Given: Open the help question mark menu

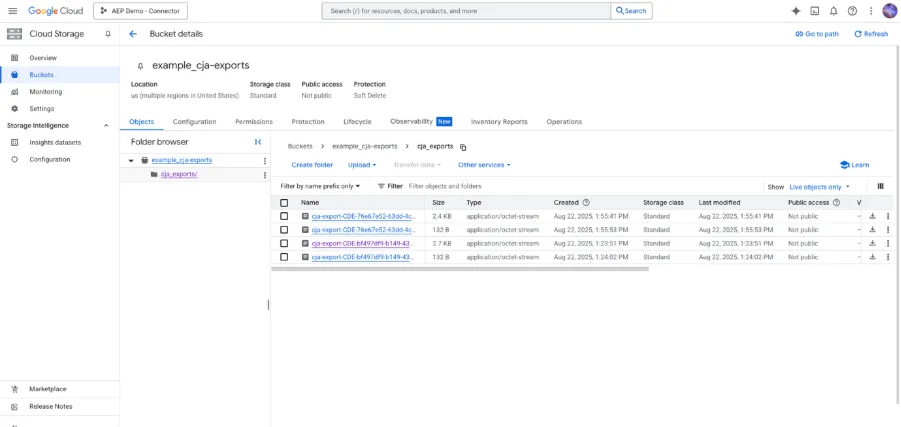Looking at the screenshot, I should click(852, 11).
